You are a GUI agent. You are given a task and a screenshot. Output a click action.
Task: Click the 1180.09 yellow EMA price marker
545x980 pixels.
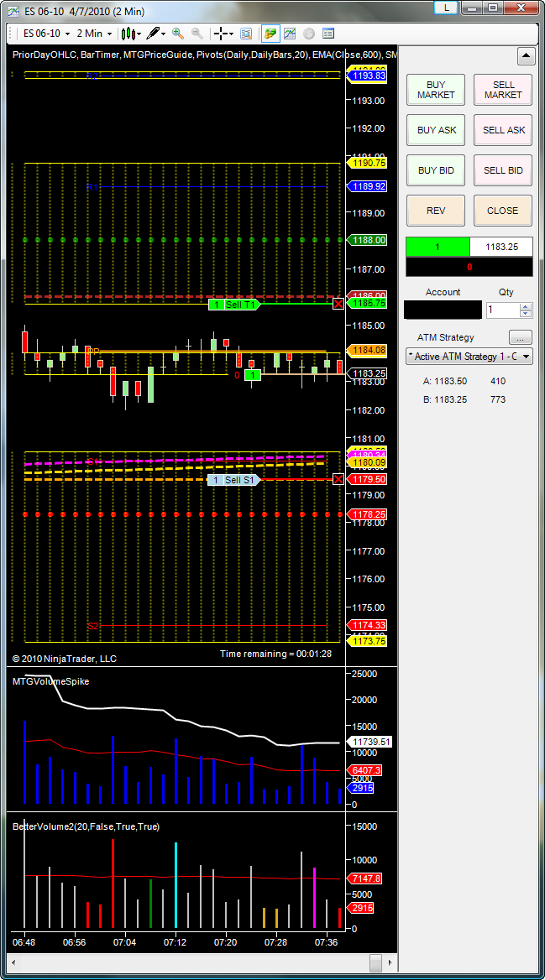(x=368, y=461)
